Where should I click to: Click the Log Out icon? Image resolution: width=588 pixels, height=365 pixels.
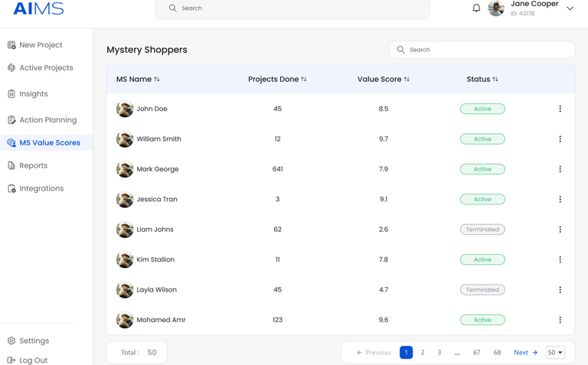[11, 360]
